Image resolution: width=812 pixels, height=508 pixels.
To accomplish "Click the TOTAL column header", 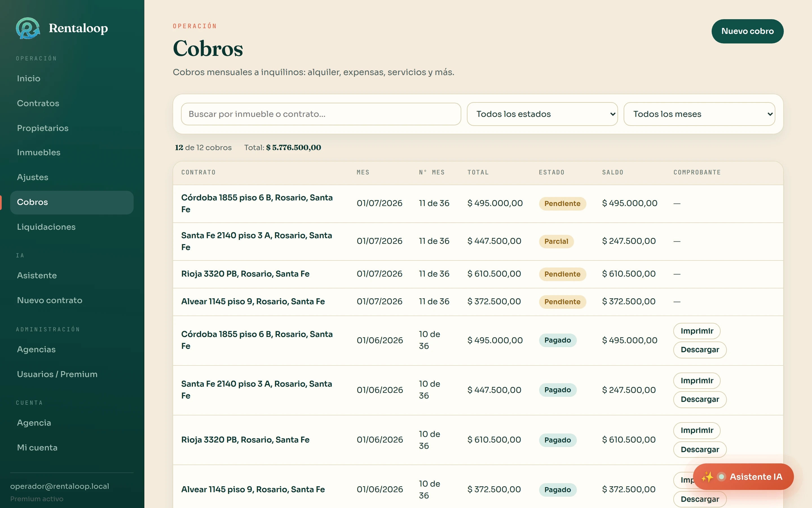I will [478, 172].
